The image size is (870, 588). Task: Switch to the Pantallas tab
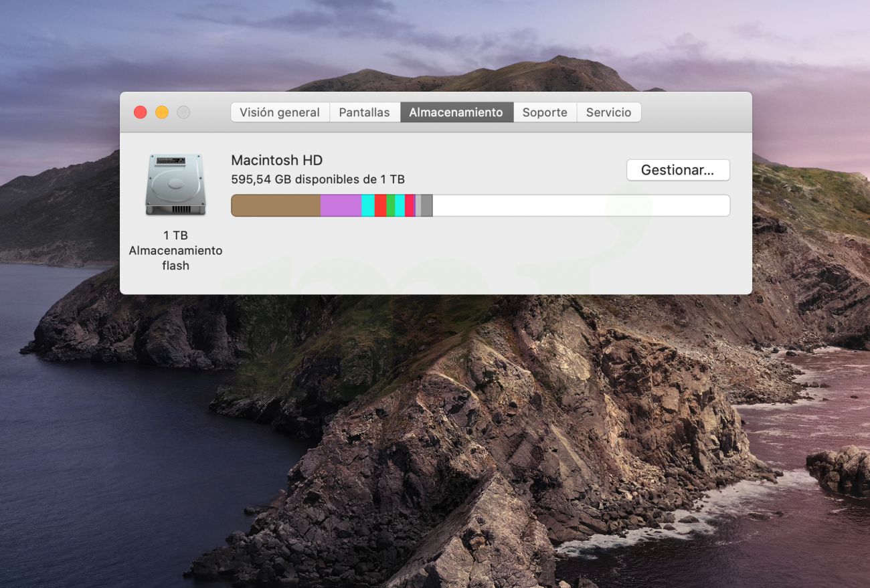pyautogui.click(x=364, y=112)
